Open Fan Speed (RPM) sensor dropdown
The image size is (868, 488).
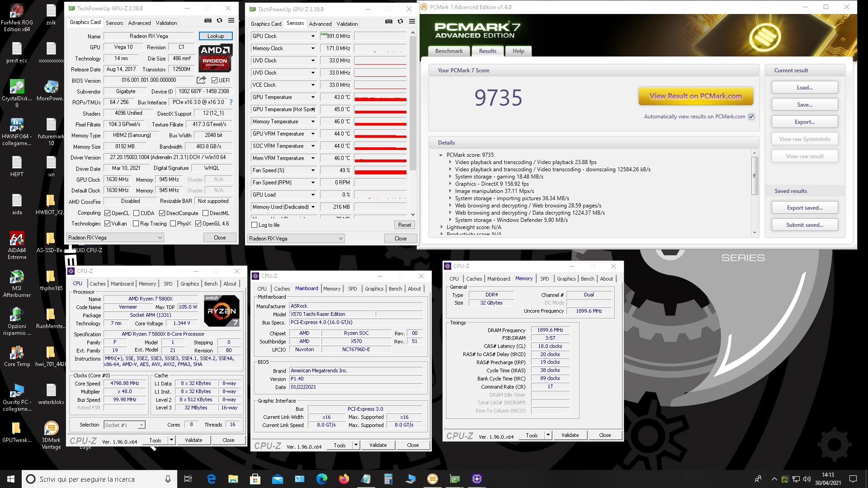coord(313,183)
